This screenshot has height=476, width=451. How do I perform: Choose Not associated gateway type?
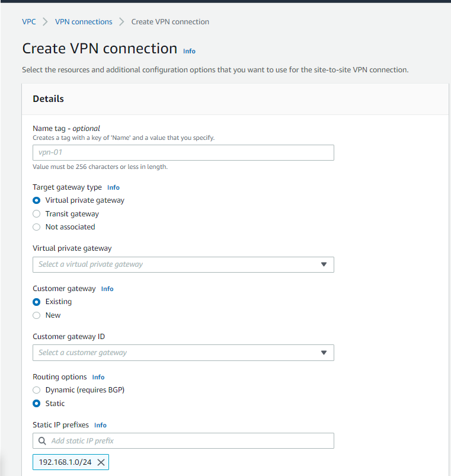37,227
